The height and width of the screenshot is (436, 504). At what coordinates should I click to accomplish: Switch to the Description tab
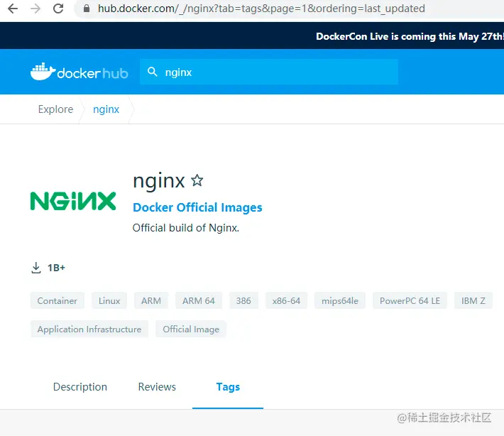[x=80, y=387]
